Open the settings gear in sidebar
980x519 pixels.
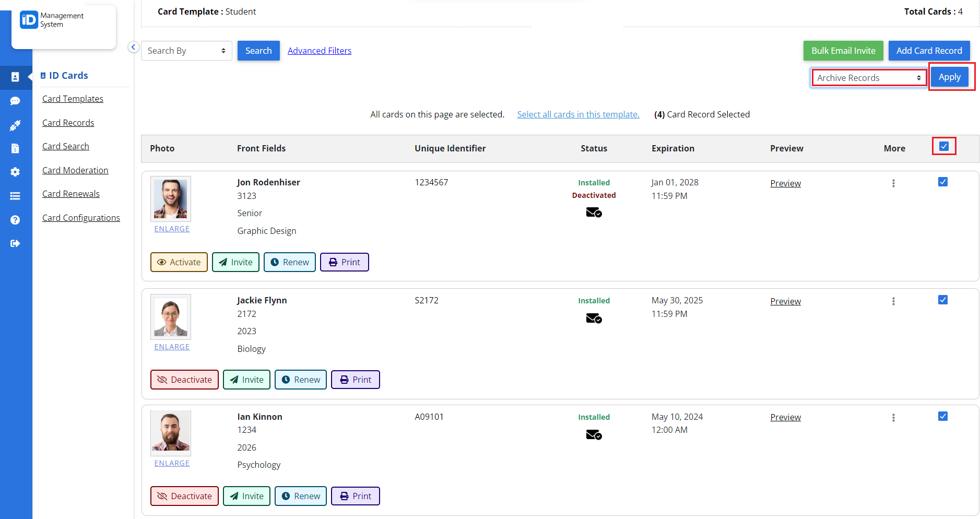pos(15,172)
